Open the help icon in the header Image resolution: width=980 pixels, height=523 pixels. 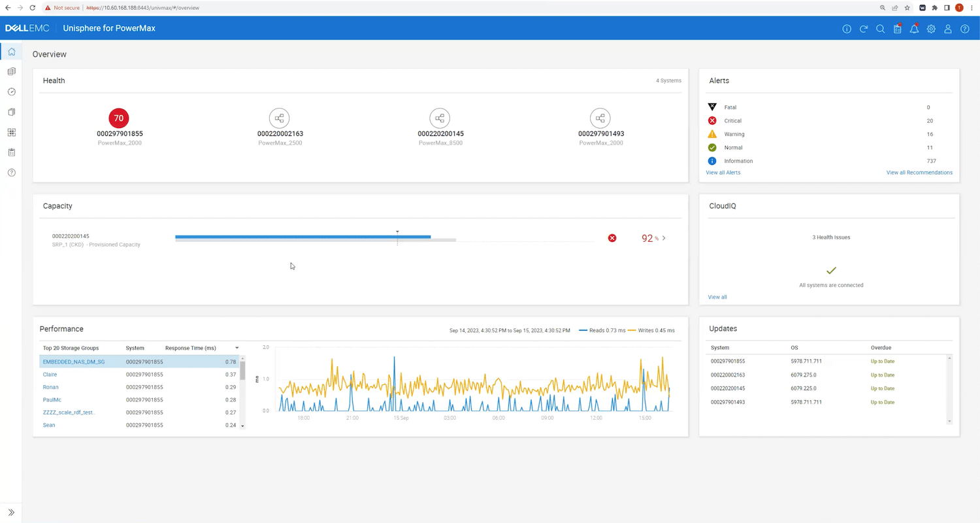coord(965,29)
